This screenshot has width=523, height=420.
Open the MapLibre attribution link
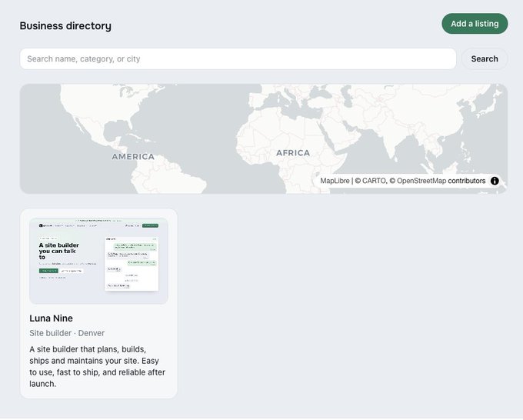(x=335, y=181)
